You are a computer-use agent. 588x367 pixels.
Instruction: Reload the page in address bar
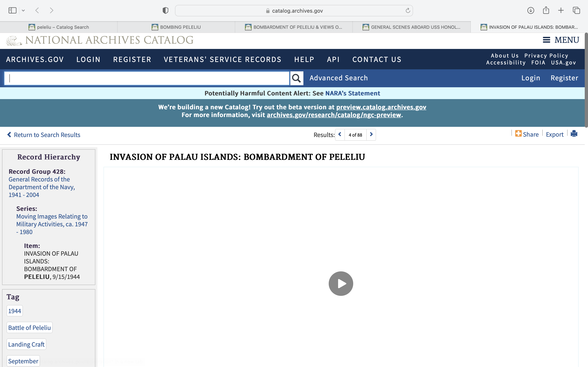point(408,11)
